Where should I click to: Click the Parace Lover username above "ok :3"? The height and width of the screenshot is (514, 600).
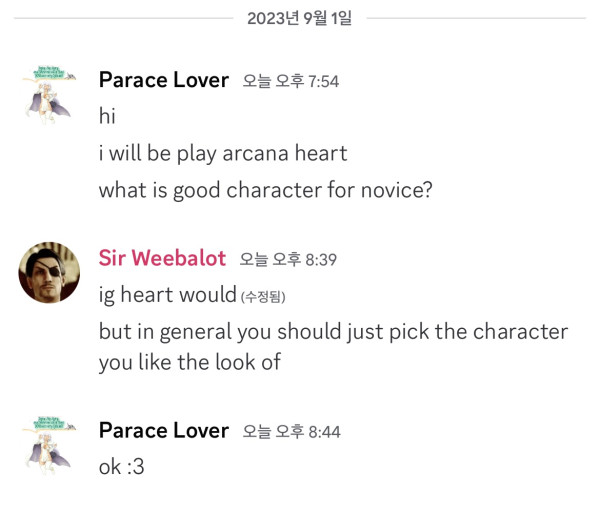click(163, 430)
